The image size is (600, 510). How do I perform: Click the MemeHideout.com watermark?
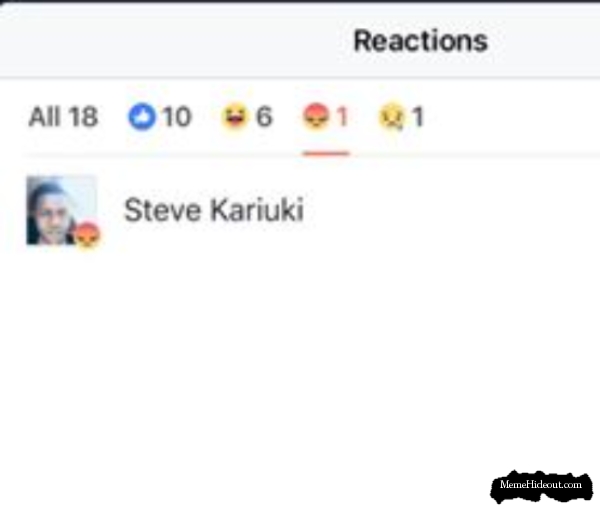(541, 485)
